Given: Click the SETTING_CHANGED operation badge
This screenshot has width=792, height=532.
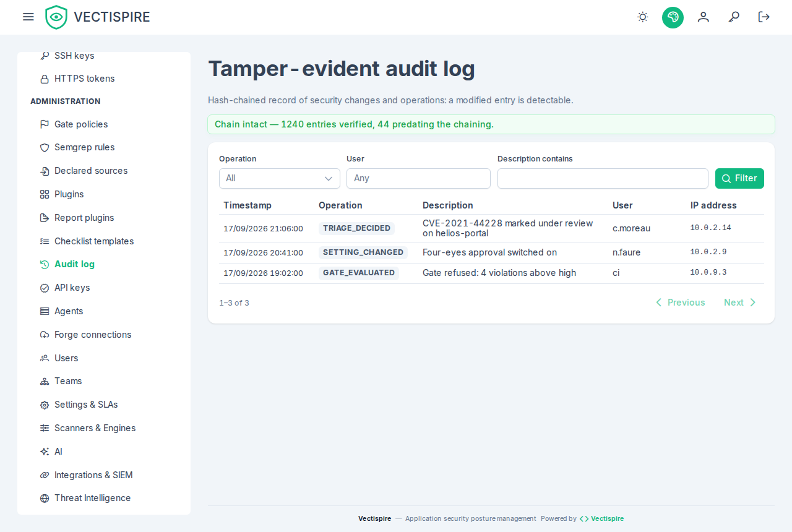Looking at the screenshot, I should pyautogui.click(x=363, y=252).
